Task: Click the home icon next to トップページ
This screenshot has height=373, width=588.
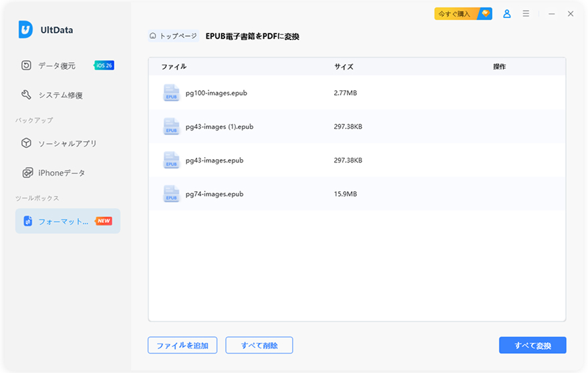Action: coord(152,36)
